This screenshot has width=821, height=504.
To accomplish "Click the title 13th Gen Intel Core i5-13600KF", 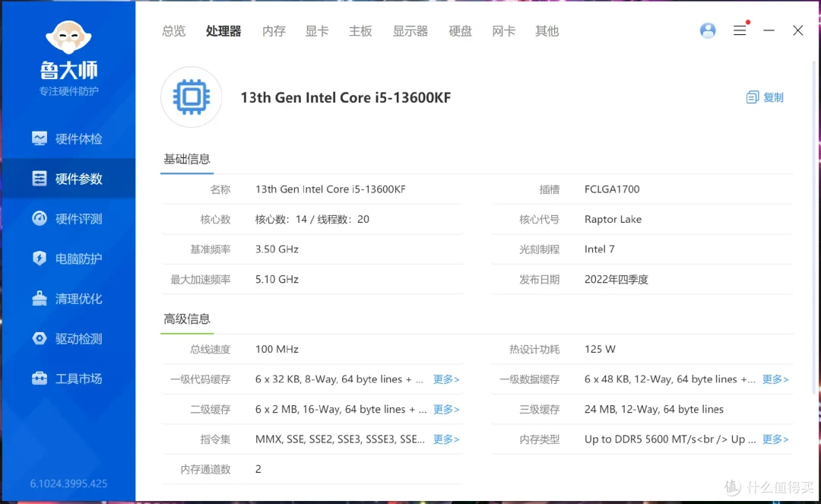I will click(346, 98).
